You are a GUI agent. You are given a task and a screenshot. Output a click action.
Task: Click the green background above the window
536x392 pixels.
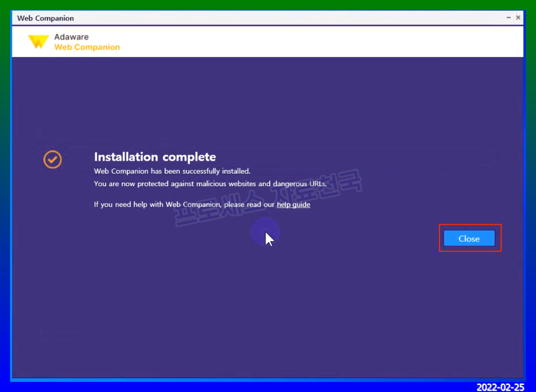pos(268,5)
